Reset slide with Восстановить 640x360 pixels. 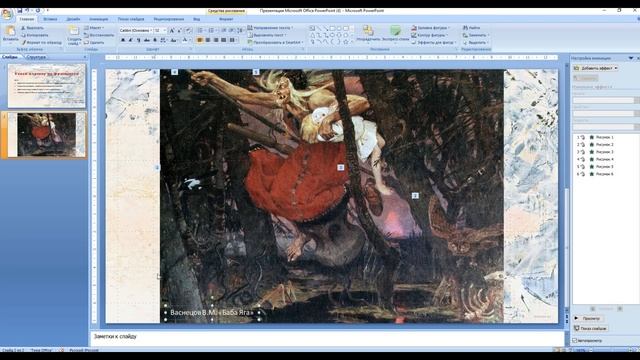(99, 35)
